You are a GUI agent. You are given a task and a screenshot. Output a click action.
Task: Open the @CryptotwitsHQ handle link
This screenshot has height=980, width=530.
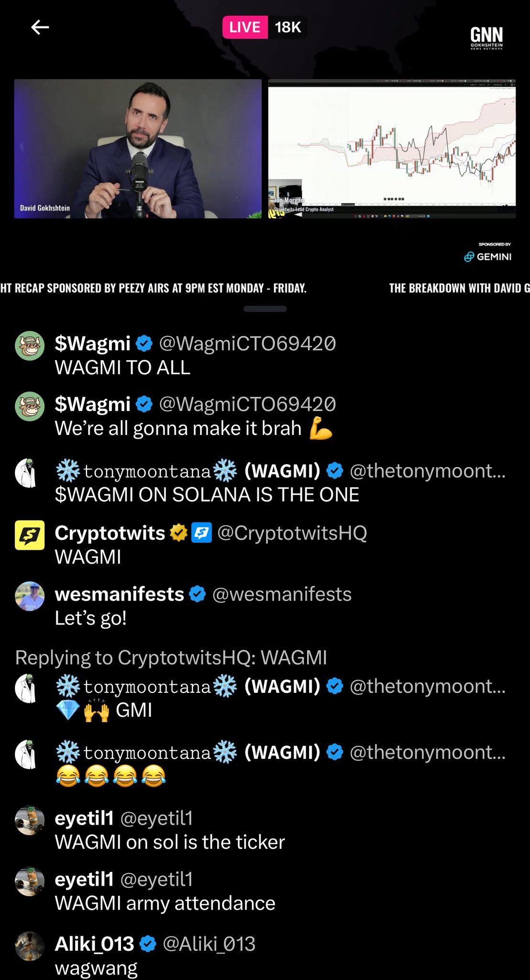click(292, 533)
